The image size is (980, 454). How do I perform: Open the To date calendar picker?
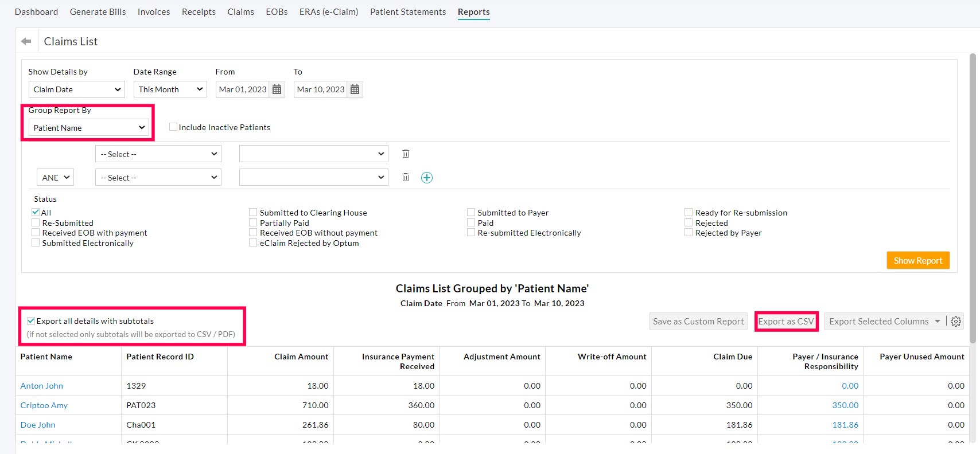(355, 89)
